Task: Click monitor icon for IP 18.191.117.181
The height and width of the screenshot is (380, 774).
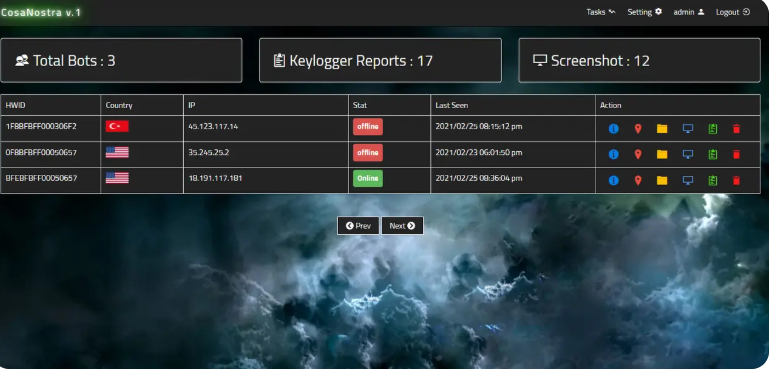Action: pos(688,181)
